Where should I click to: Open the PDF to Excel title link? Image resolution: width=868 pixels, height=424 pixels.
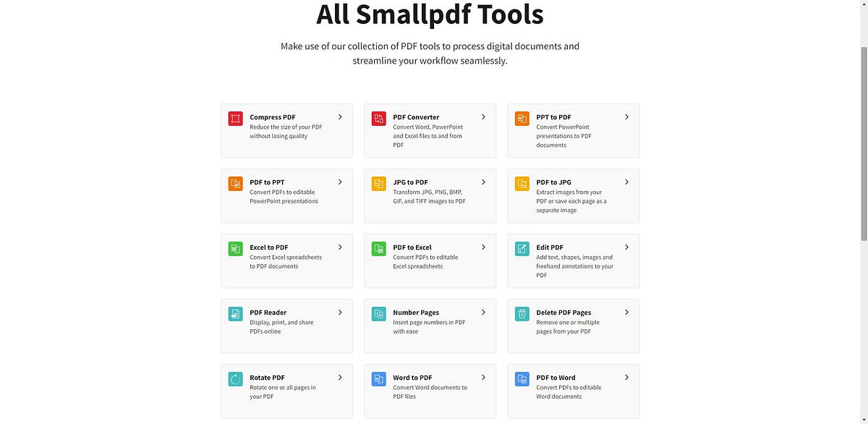pyautogui.click(x=412, y=247)
